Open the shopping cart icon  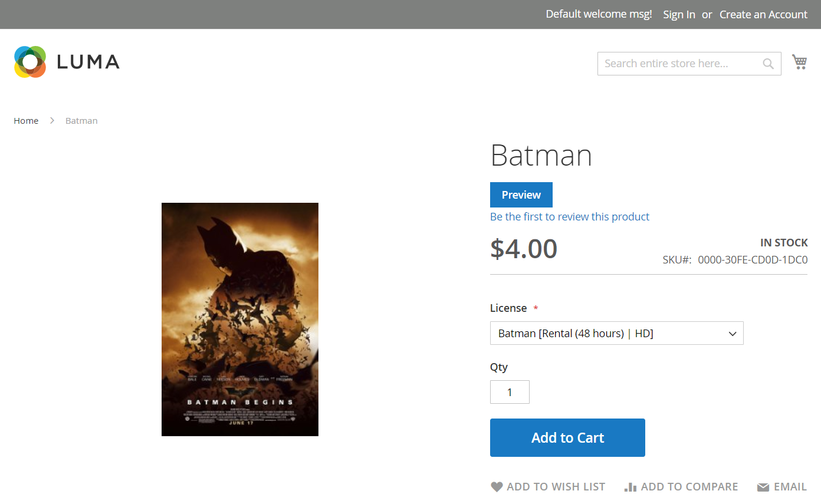pyautogui.click(x=799, y=62)
